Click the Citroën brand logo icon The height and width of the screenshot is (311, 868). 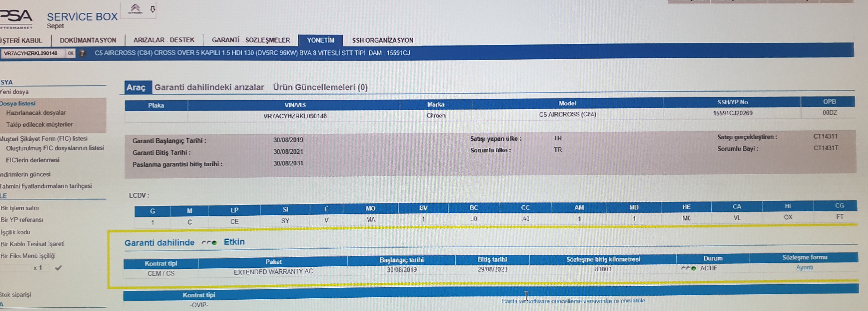(x=135, y=9)
